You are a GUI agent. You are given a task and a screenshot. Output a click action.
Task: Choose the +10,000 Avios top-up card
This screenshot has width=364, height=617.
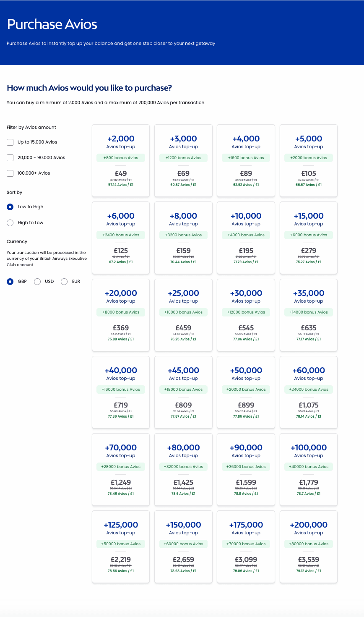point(246,238)
